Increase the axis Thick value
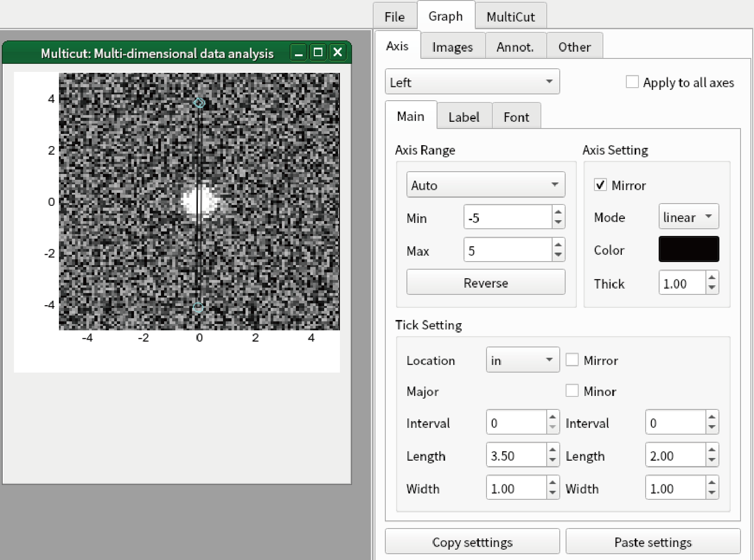Viewport: 754px width, 560px height. [712, 278]
